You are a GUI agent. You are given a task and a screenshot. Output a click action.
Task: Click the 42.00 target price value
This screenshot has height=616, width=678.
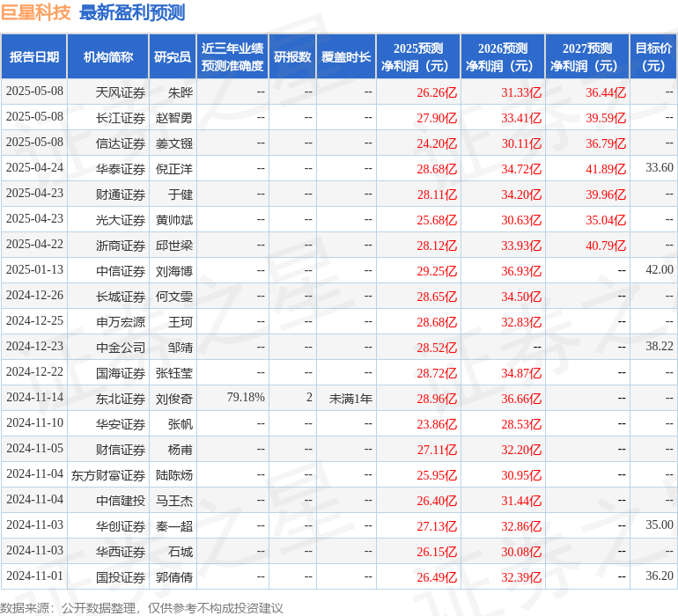coord(659,270)
